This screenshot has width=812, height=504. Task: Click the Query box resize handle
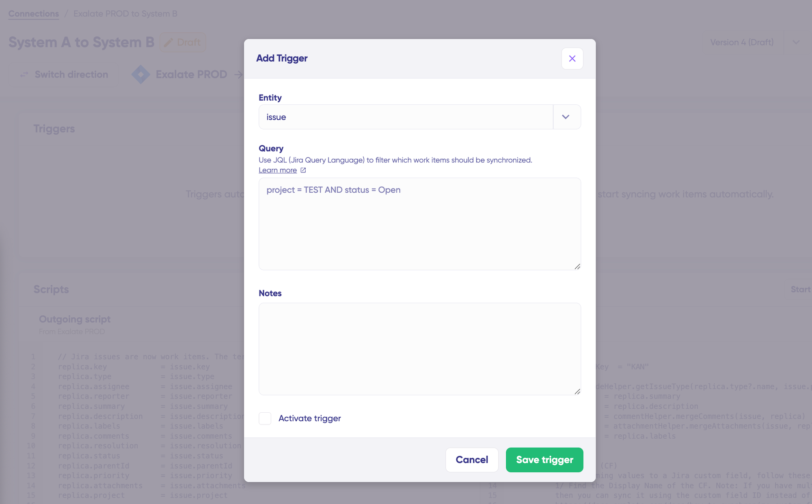pyautogui.click(x=577, y=267)
